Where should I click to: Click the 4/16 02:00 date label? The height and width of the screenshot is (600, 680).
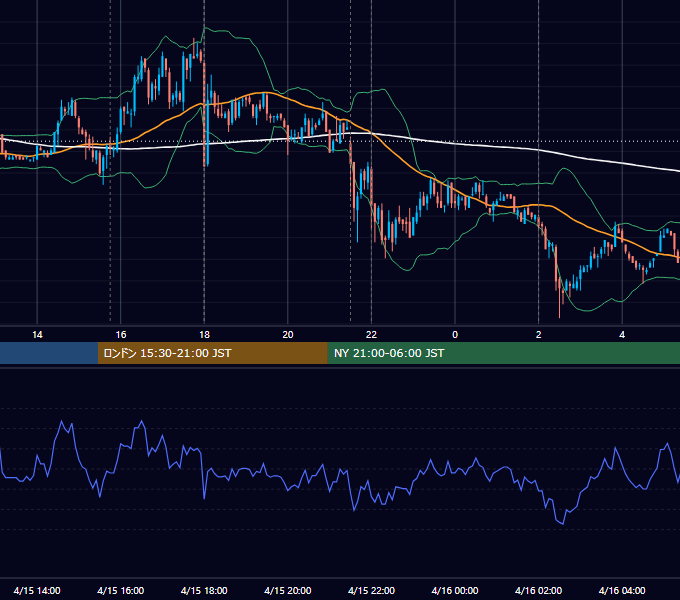[x=539, y=590]
